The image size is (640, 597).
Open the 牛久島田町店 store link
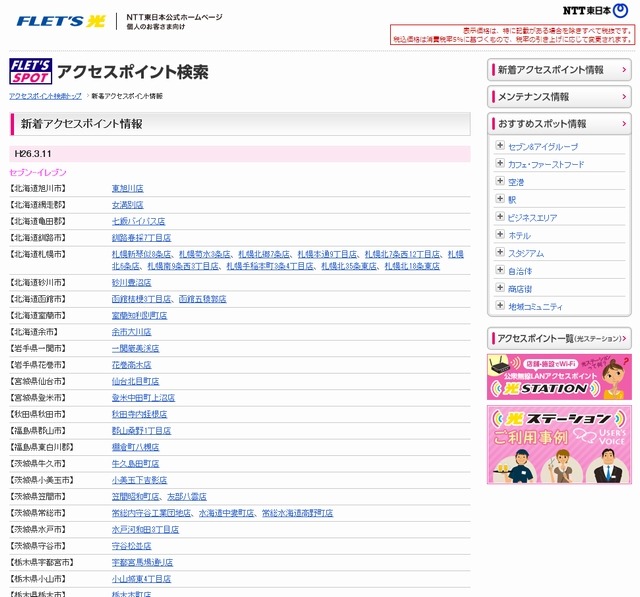pos(136,464)
